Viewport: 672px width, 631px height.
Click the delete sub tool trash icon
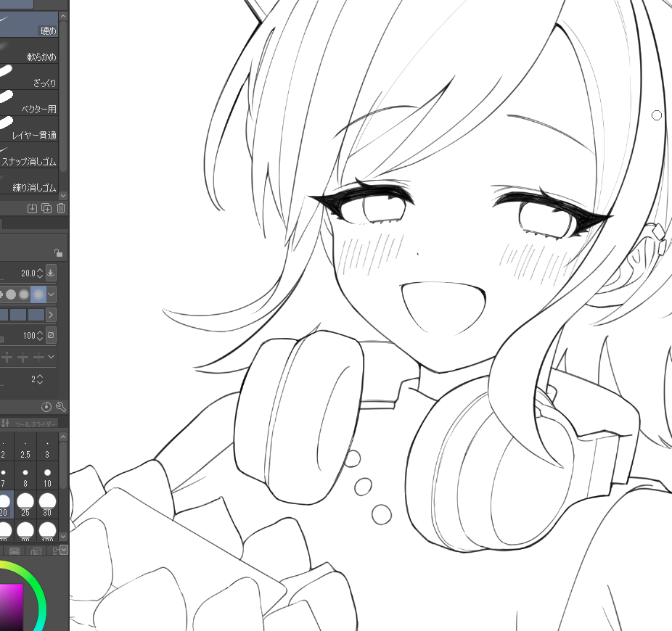coord(61,208)
